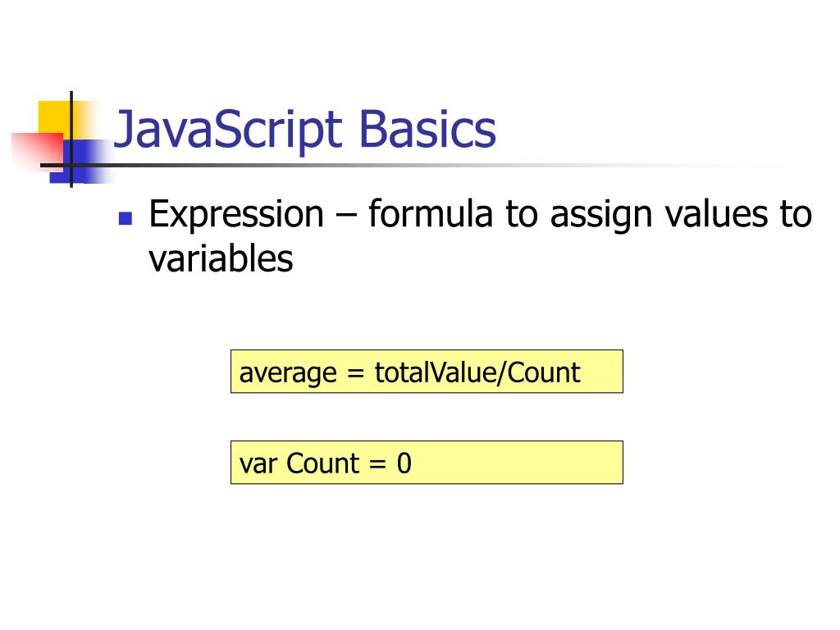
Task: Select the yellow box containing average formula
Action: click(x=427, y=372)
